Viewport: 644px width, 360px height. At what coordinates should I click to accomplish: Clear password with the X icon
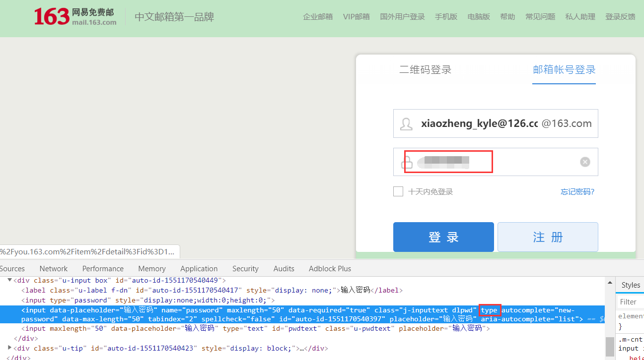pos(585,162)
